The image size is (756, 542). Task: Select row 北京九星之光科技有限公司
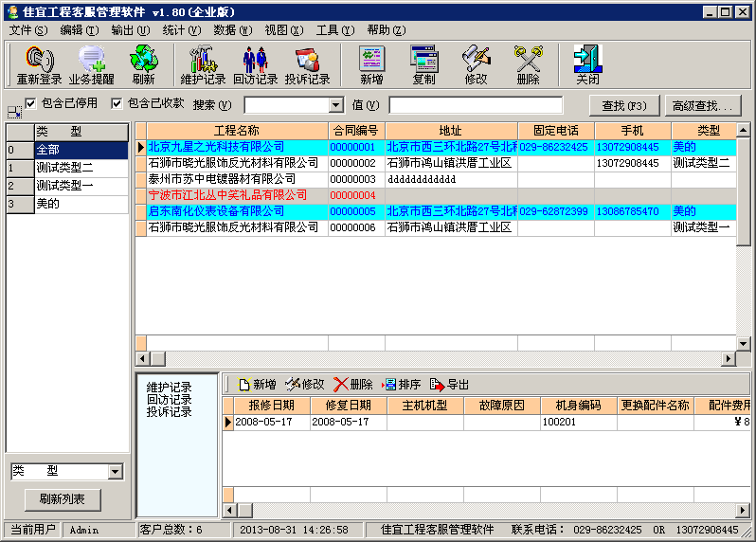tap(436, 147)
